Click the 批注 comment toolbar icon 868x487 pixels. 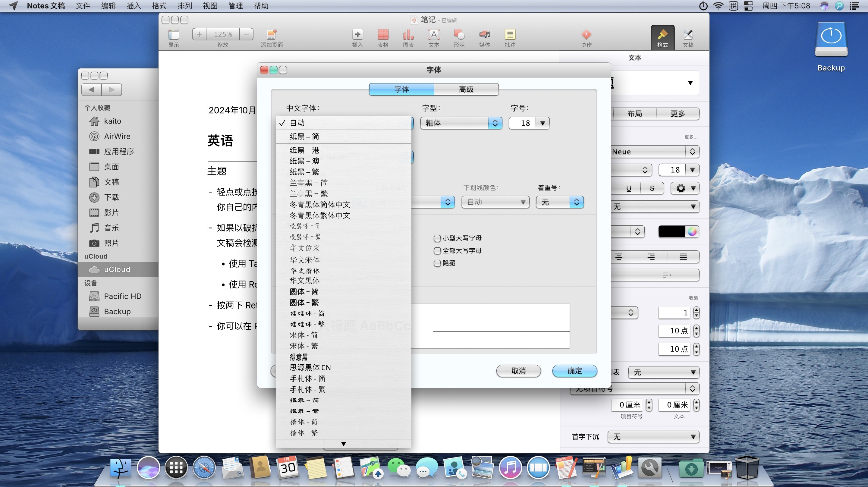click(510, 34)
